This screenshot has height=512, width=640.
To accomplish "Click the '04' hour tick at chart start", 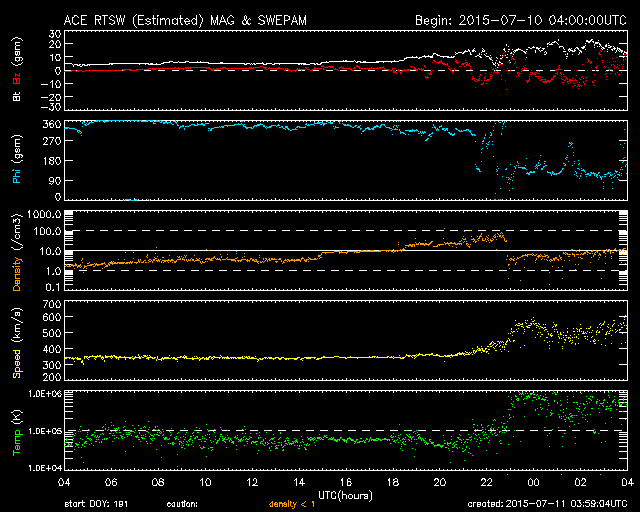I will pos(64,483).
